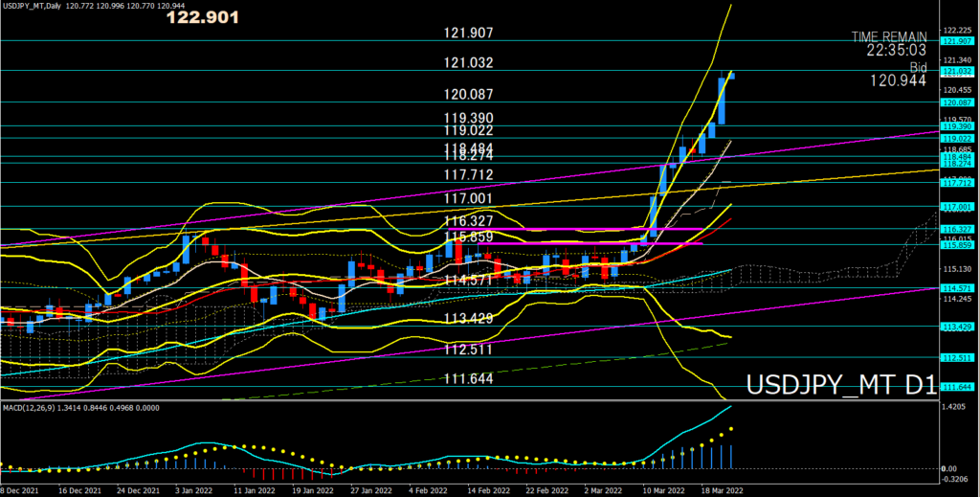Select the 1.4205 MACD scale value

click(x=956, y=406)
